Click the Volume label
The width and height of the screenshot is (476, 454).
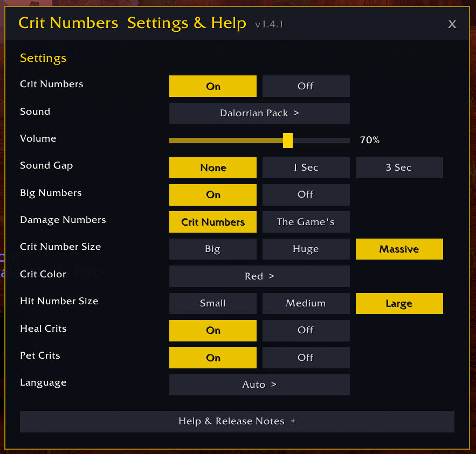(38, 138)
